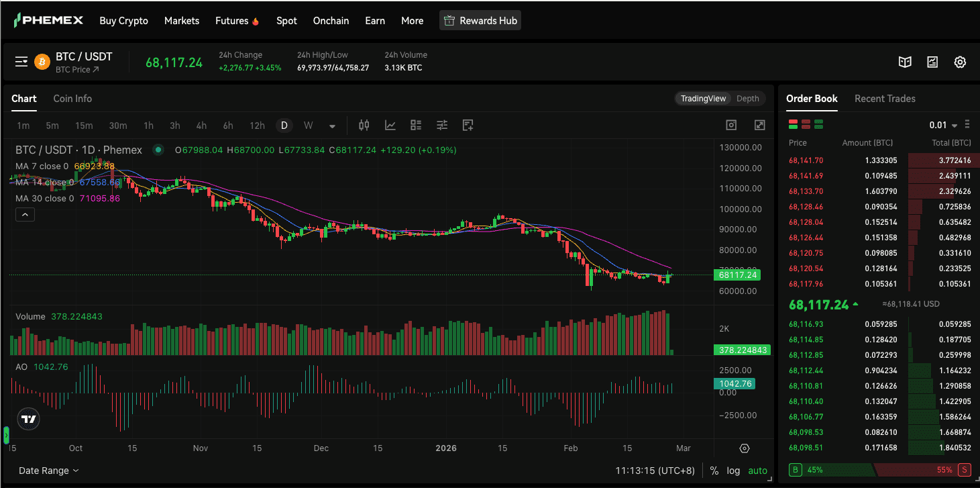Image resolution: width=980 pixels, height=488 pixels.
Task: Click the BTC Price link
Action: click(x=76, y=70)
